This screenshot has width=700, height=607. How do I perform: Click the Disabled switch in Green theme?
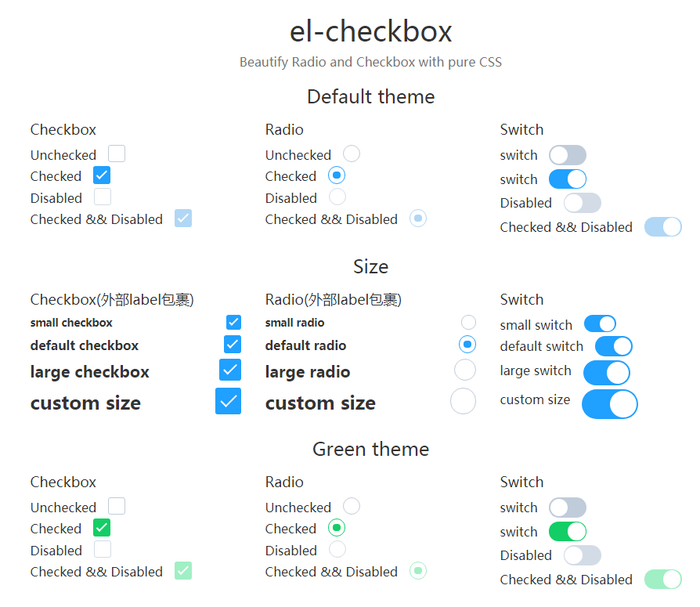pos(582,555)
